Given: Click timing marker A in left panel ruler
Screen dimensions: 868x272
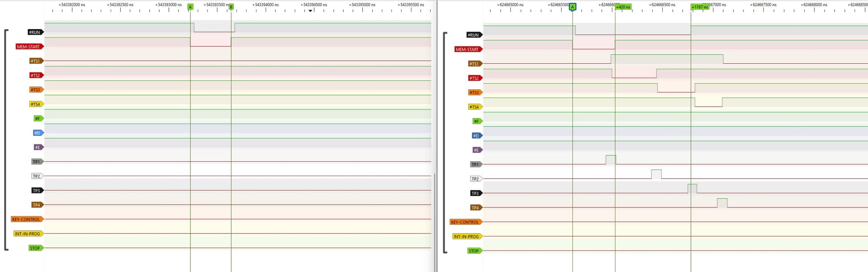Looking at the screenshot, I should tap(190, 7).
